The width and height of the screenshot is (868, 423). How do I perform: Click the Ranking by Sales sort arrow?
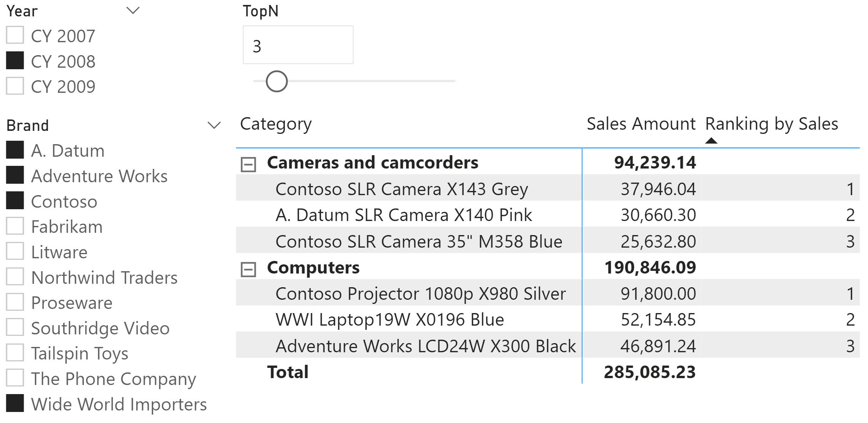[711, 141]
